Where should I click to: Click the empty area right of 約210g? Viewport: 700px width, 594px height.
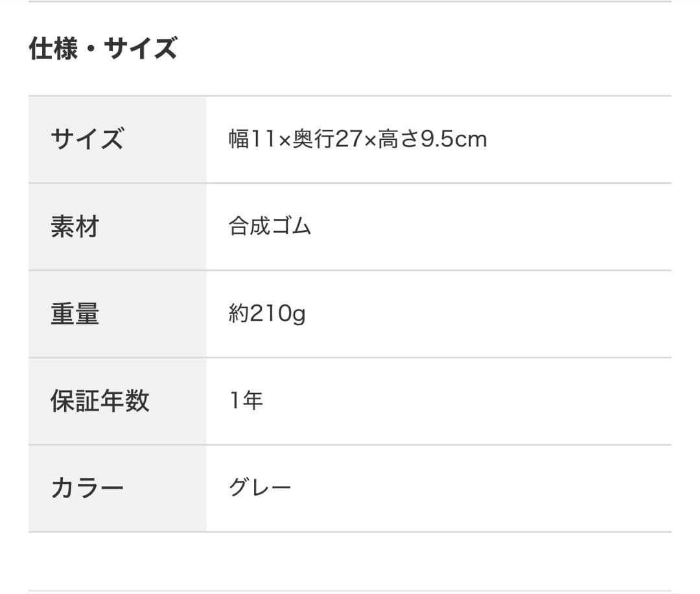(x=489, y=314)
